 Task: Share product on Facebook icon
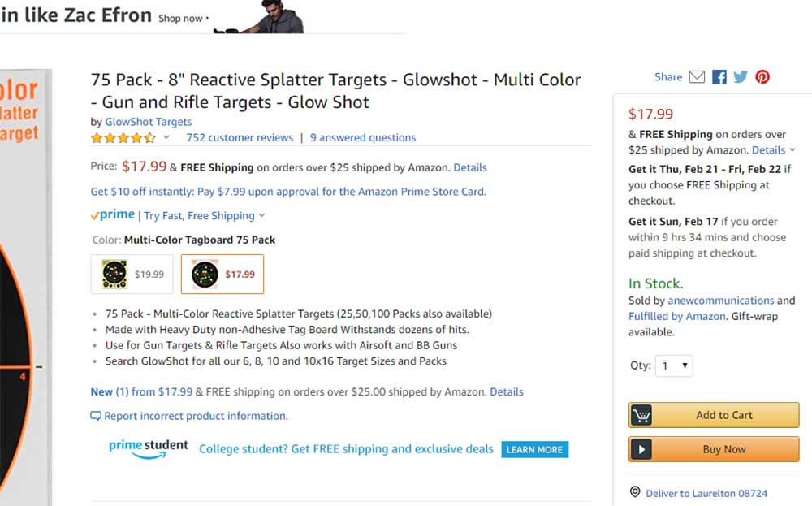(719, 77)
